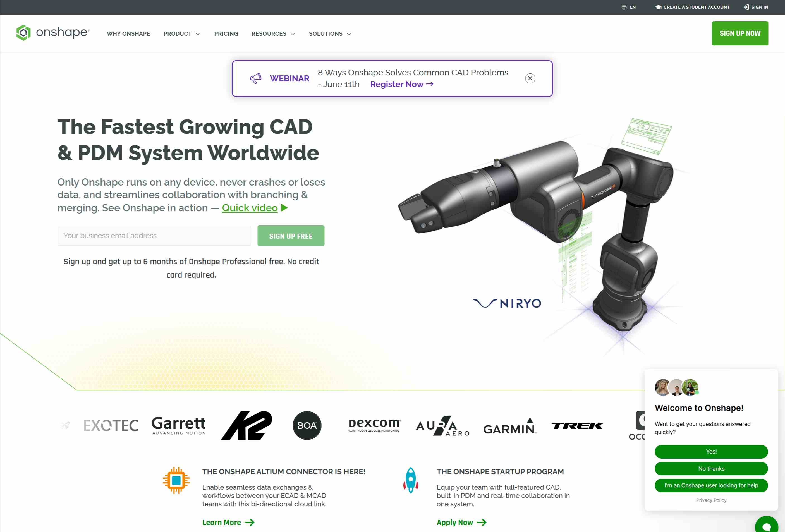785x532 pixels.
Task: Click the Sign Up Free button
Action: (x=291, y=235)
